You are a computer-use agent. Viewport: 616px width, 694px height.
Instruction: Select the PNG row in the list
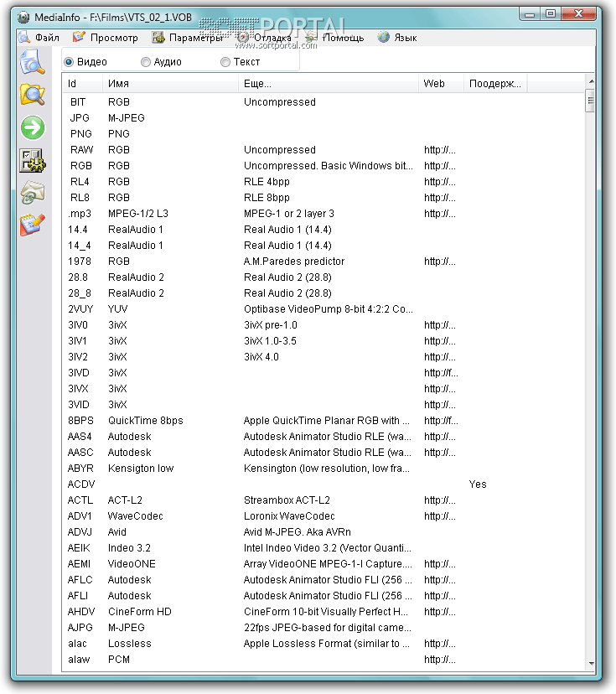pos(324,134)
